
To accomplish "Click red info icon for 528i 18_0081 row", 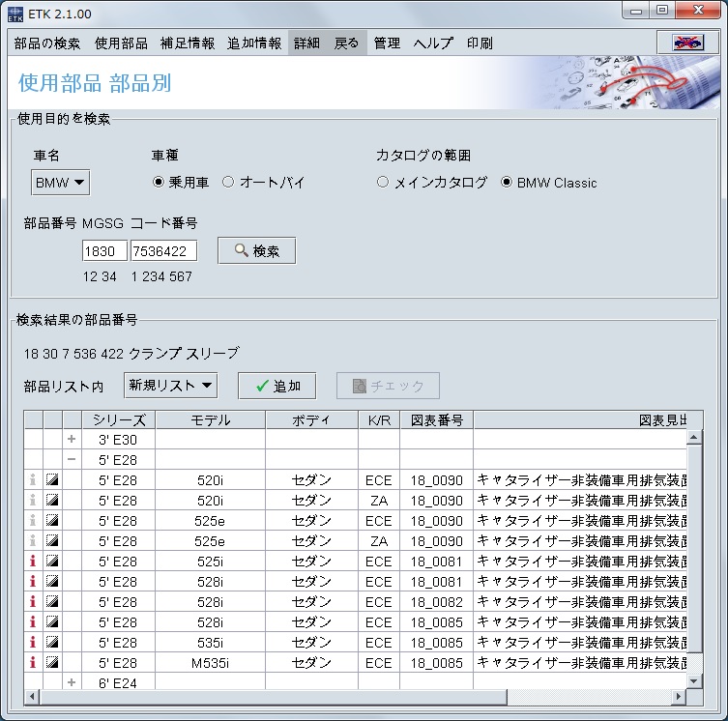I will tap(33, 581).
